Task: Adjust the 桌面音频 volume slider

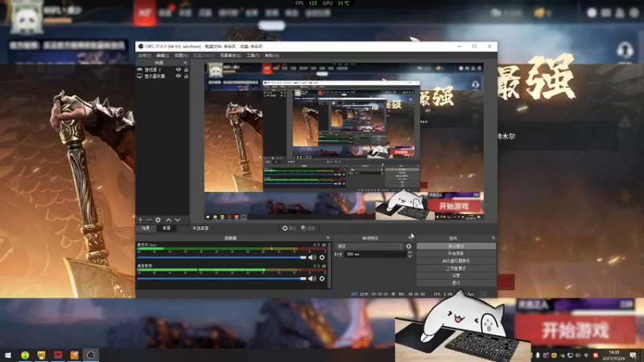Action: pos(222,278)
